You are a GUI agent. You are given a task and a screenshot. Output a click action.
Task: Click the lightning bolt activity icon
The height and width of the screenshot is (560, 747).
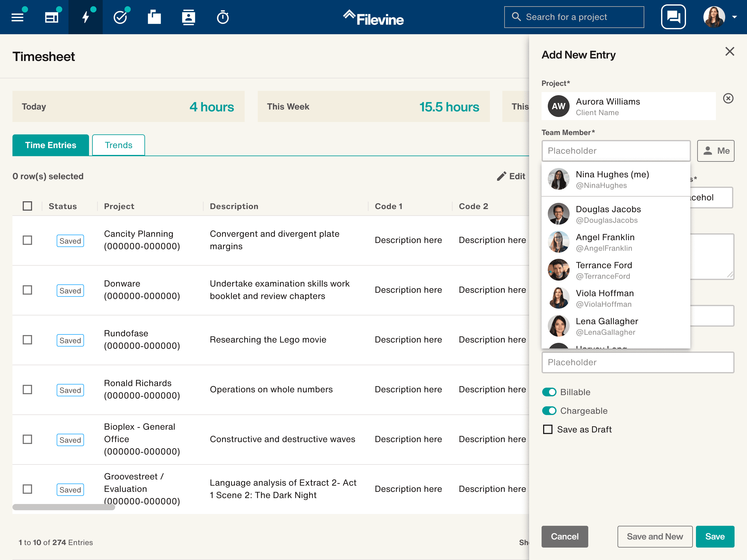coord(86,17)
